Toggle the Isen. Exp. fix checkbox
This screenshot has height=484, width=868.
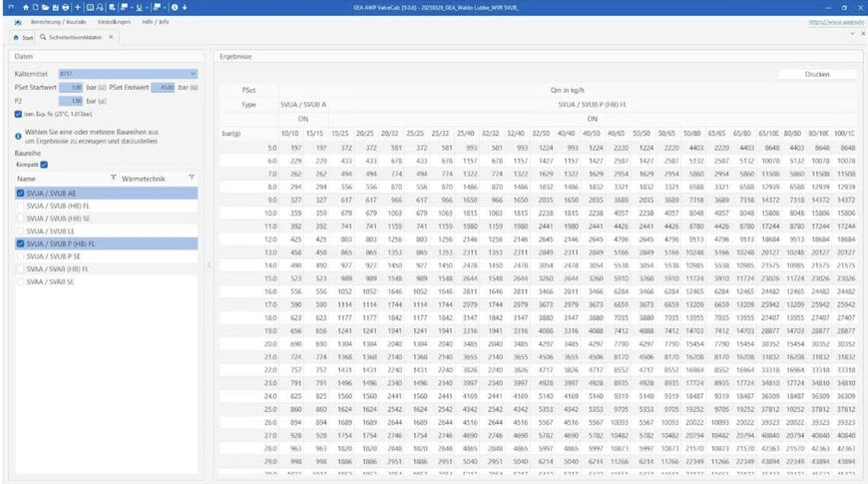[18, 114]
